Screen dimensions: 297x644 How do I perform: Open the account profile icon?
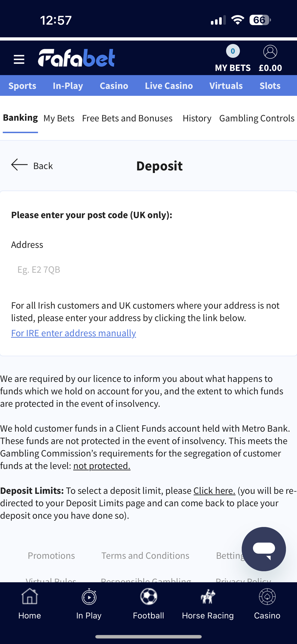(270, 52)
